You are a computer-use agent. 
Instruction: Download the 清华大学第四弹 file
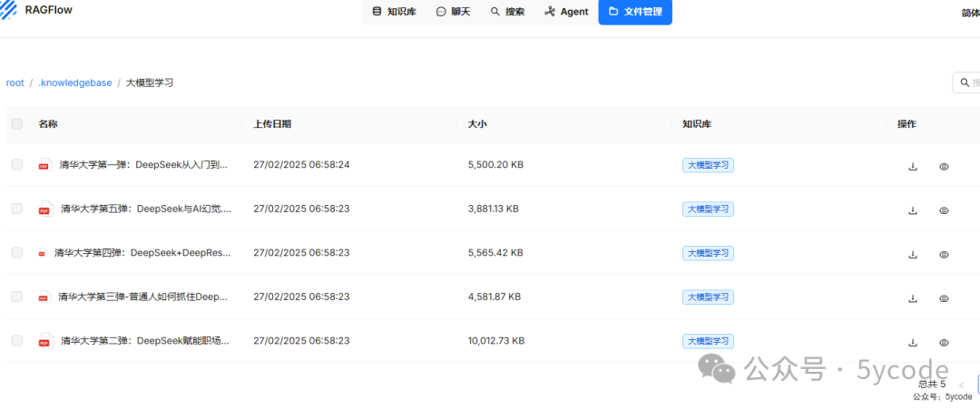coord(913,254)
